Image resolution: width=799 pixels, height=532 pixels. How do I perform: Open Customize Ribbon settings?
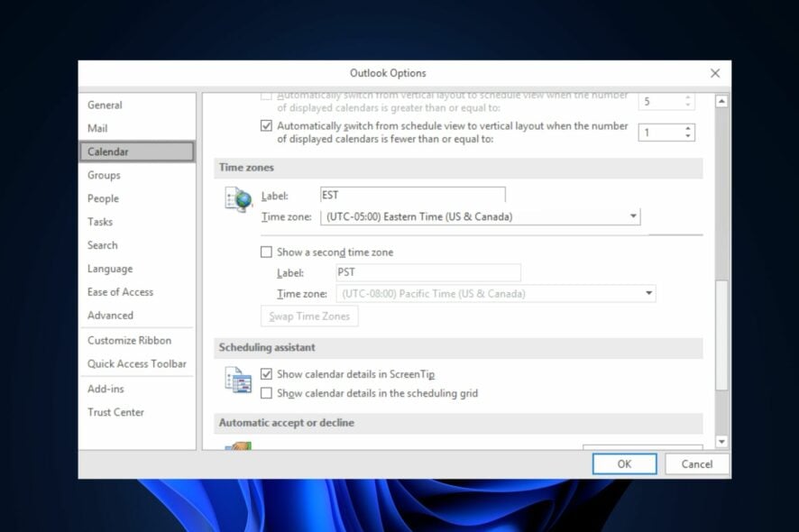(136, 341)
